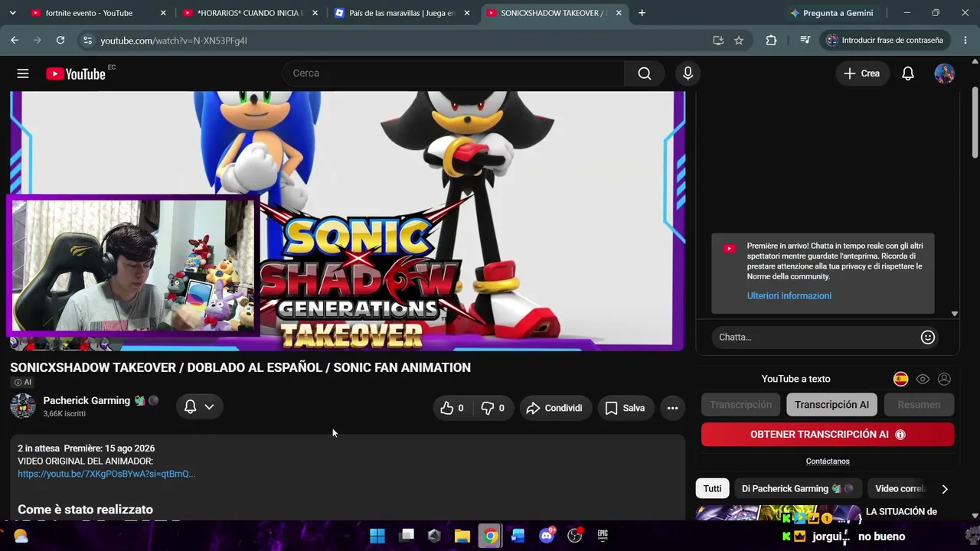Screen dimensions: 980x551
Task: Expand the video description text
Action: click(348, 478)
